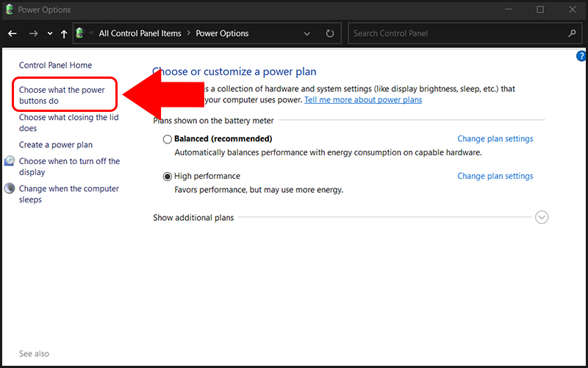
Task: Open Tell me more about power plans
Action: point(363,100)
